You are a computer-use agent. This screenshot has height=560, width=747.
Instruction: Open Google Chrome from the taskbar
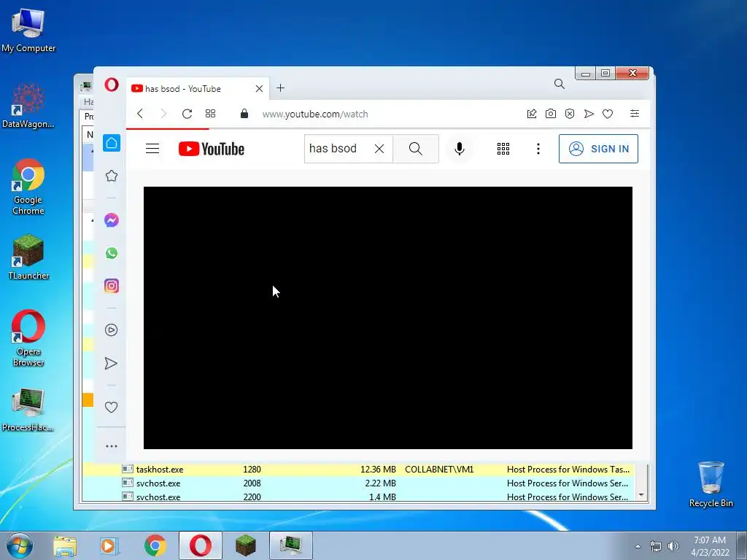(155, 545)
